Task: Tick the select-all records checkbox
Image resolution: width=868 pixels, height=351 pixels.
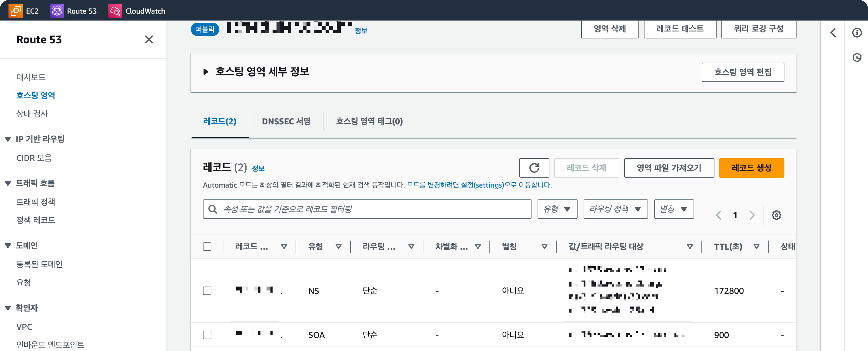Action: click(x=207, y=246)
